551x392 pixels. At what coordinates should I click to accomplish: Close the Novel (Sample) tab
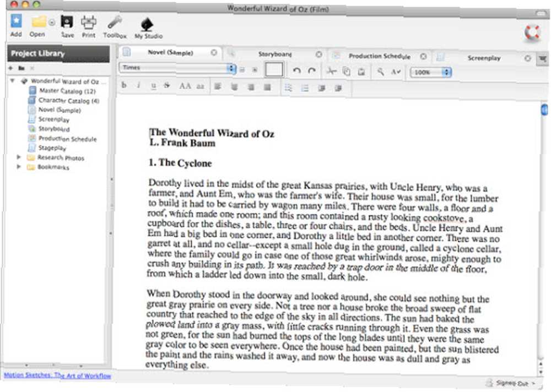click(x=214, y=53)
